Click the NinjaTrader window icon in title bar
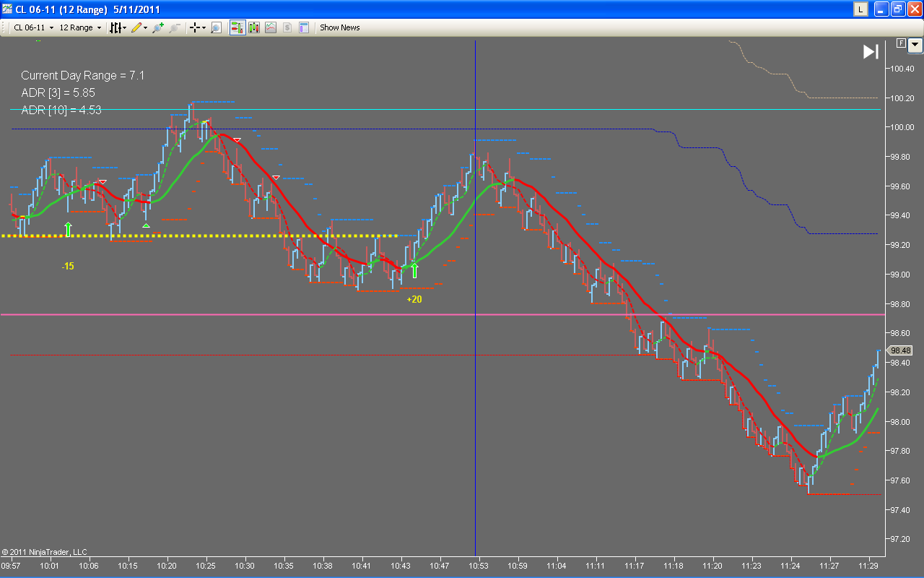 (7, 9)
